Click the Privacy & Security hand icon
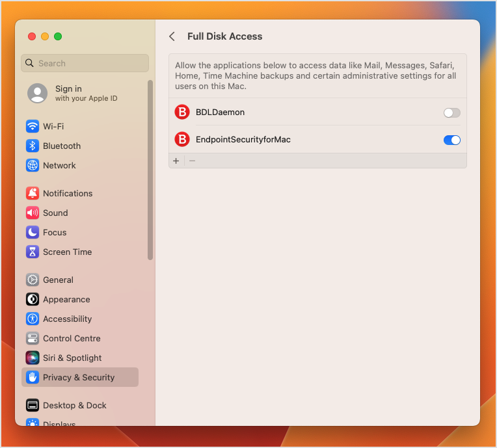 (33, 377)
